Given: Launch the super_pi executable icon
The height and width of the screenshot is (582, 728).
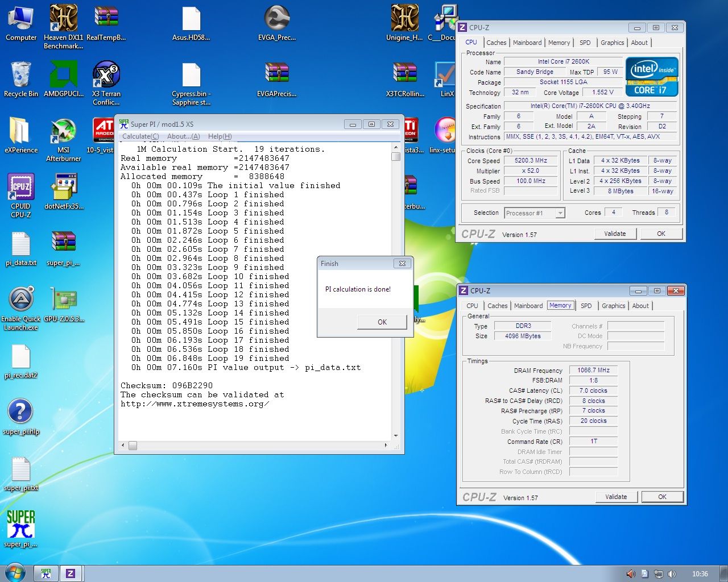Looking at the screenshot, I should tap(21, 529).
